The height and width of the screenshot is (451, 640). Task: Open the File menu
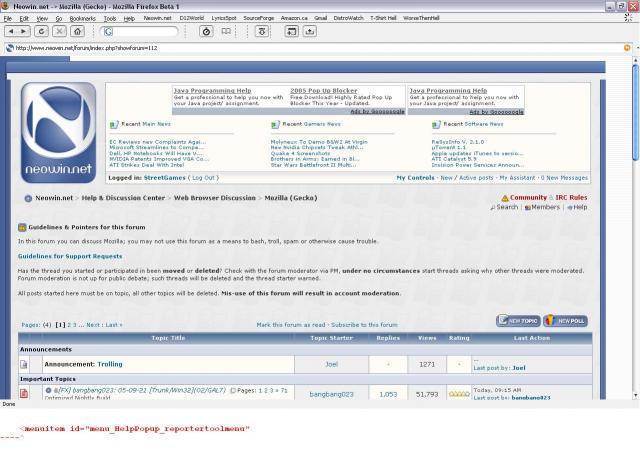pyautogui.click(x=7, y=18)
